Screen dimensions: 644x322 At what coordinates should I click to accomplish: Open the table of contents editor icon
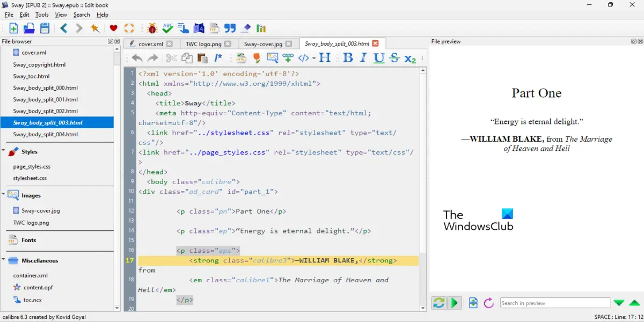(183, 28)
